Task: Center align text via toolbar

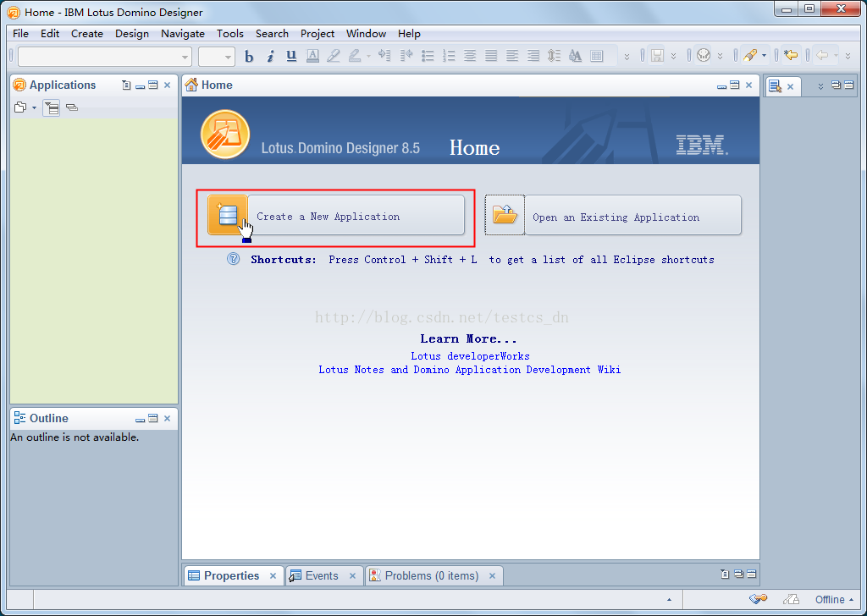Action: pyautogui.click(x=470, y=56)
